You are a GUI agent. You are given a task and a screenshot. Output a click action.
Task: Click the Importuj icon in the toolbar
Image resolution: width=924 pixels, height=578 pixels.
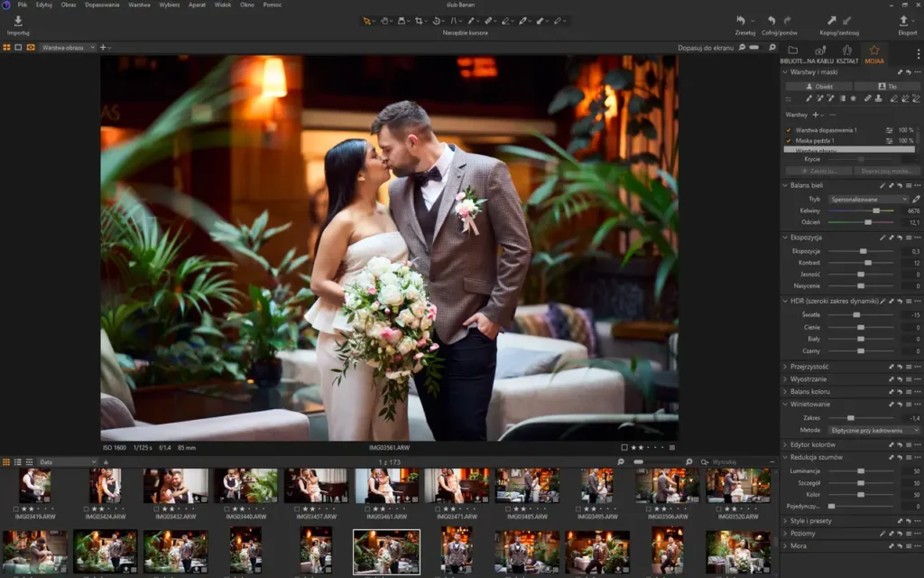click(18, 21)
